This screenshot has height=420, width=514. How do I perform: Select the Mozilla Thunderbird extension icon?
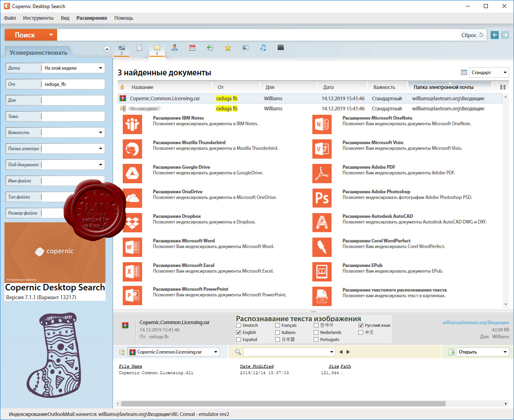pos(132,149)
